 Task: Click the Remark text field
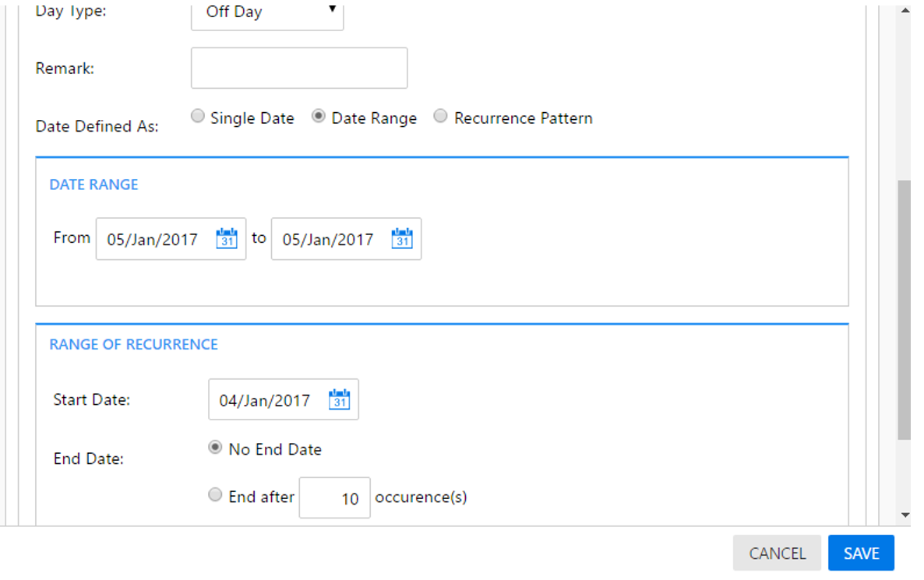coord(299,69)
